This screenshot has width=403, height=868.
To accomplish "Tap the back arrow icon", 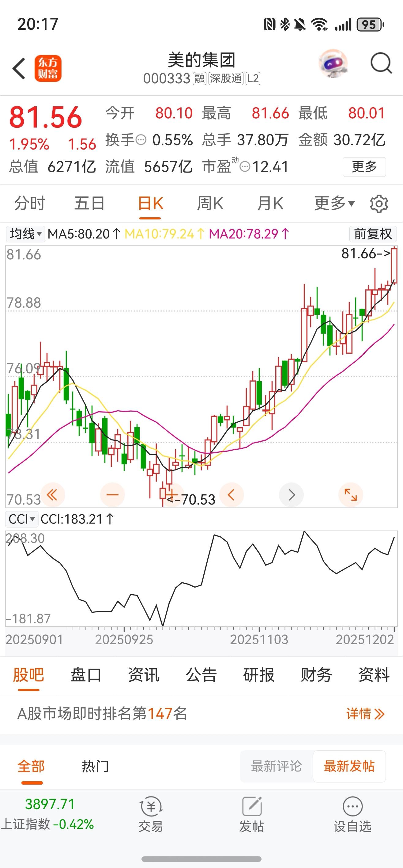I will (19, 68).
